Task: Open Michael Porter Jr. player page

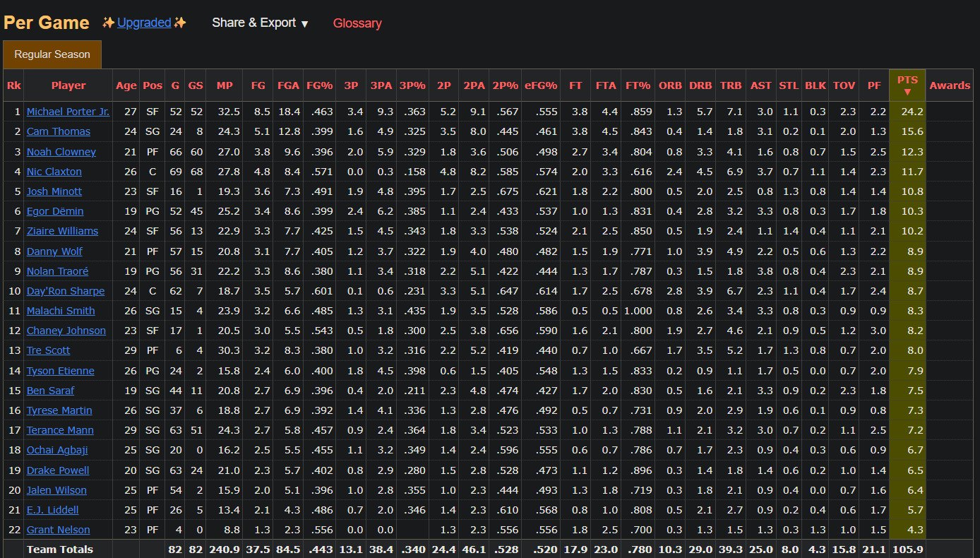Action: [68, 112]
